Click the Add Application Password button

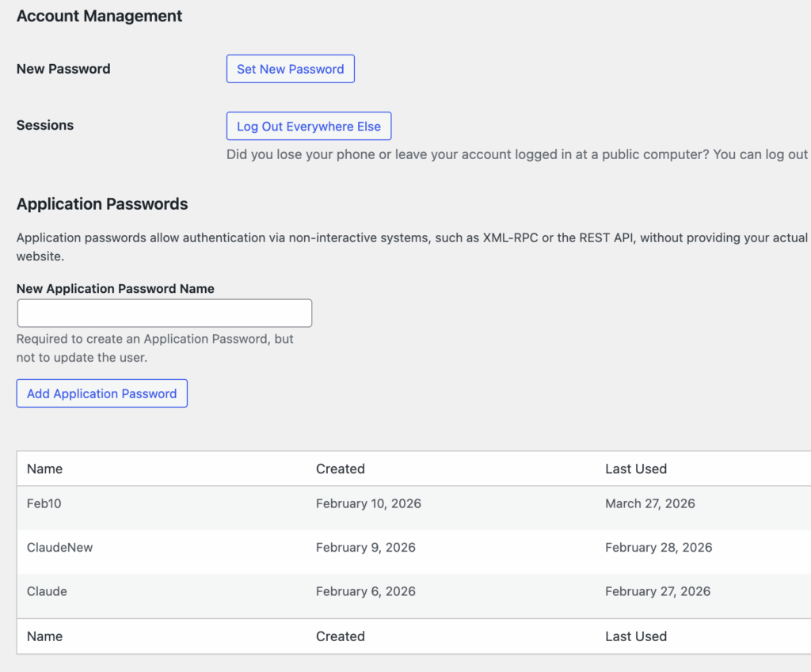(101, 393)
